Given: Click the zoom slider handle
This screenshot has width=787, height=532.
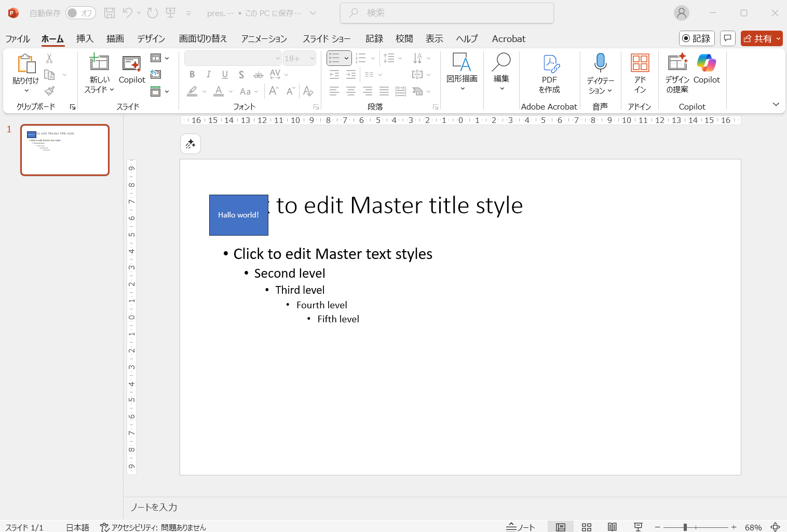Looking at the screenshot, I should tap(685, 527).
